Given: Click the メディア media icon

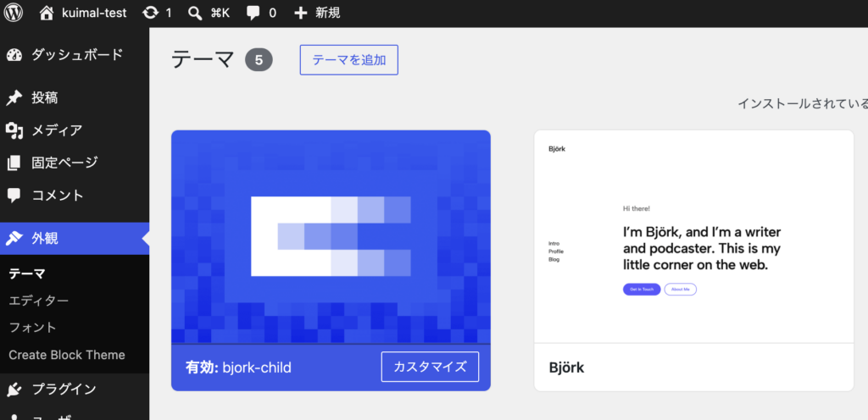Looking at the screenshot, I should [x=14, y=130].
